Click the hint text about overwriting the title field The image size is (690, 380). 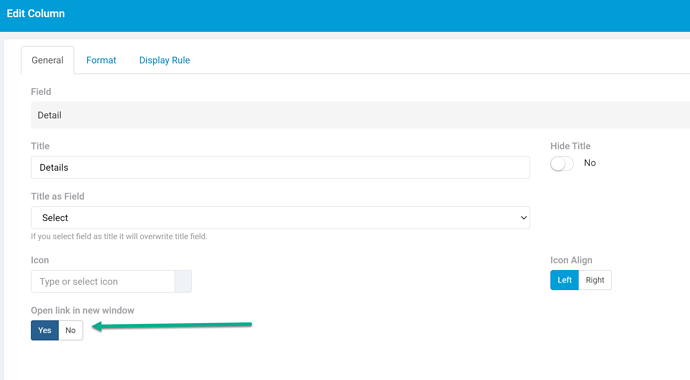(119, 236)
